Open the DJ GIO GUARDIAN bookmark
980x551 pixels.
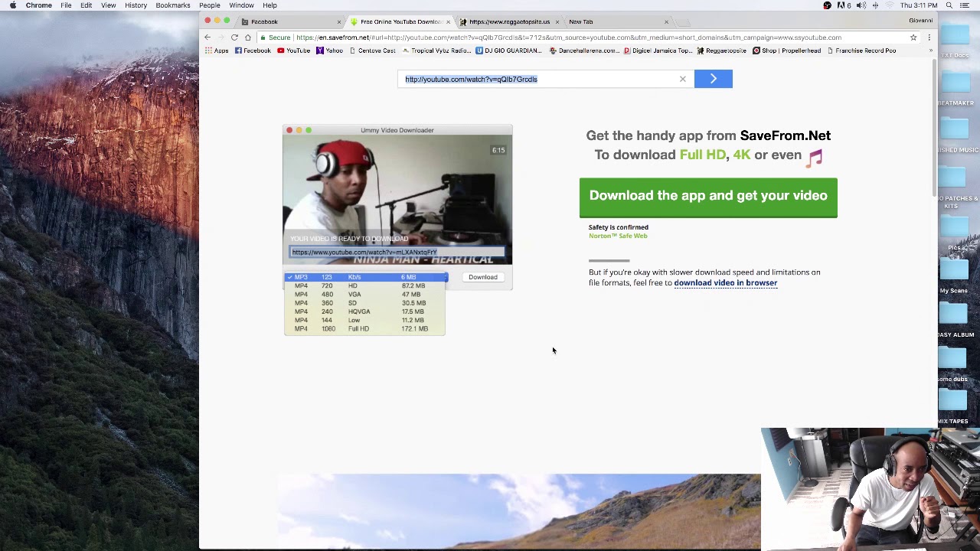[x=508, y=51]
